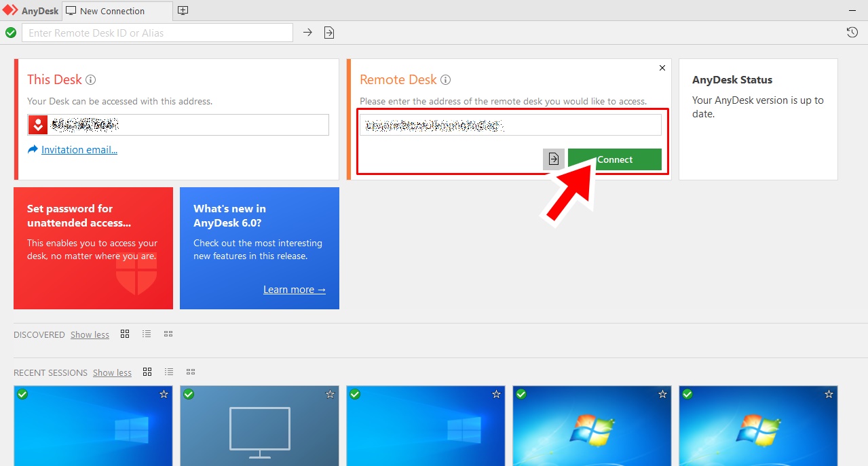
Task: Open the fifth recent session Windows 7 thumbnail
Action: coord(758,426)
